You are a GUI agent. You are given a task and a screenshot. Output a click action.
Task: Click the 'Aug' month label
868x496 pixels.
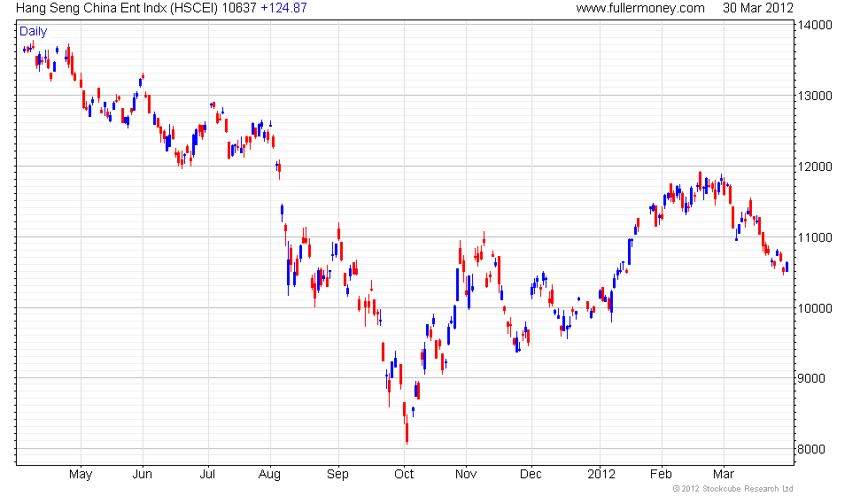pos(269,475)
